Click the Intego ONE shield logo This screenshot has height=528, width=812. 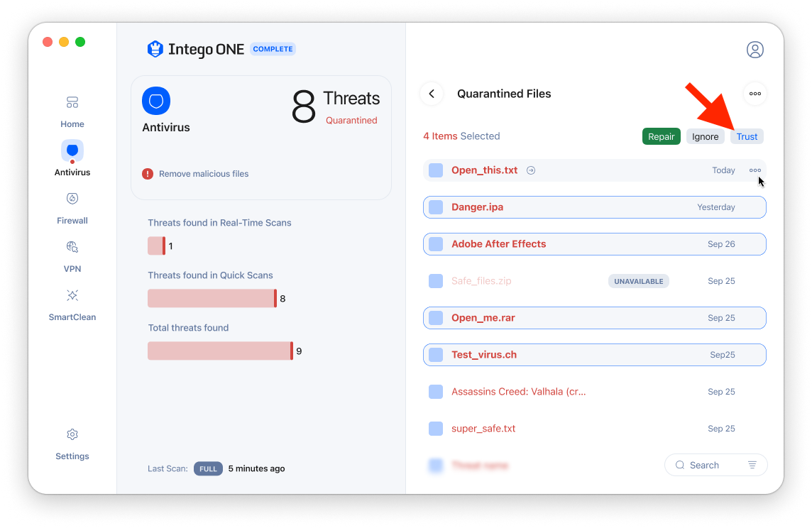(x=155, y=49)
